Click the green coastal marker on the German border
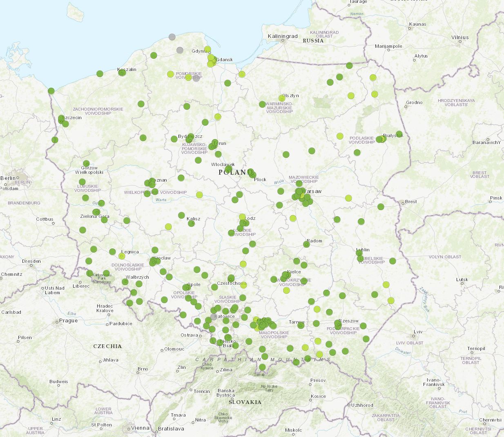 click(x=51, y=91)
